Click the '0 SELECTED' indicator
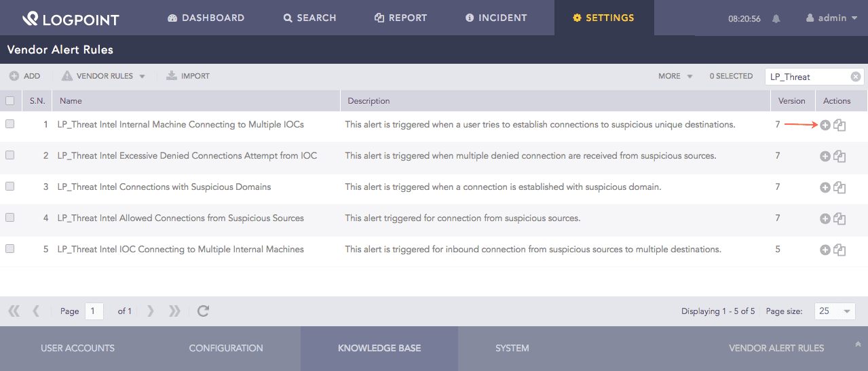This screenshot has width=868, height=371. tap(731, 76)
